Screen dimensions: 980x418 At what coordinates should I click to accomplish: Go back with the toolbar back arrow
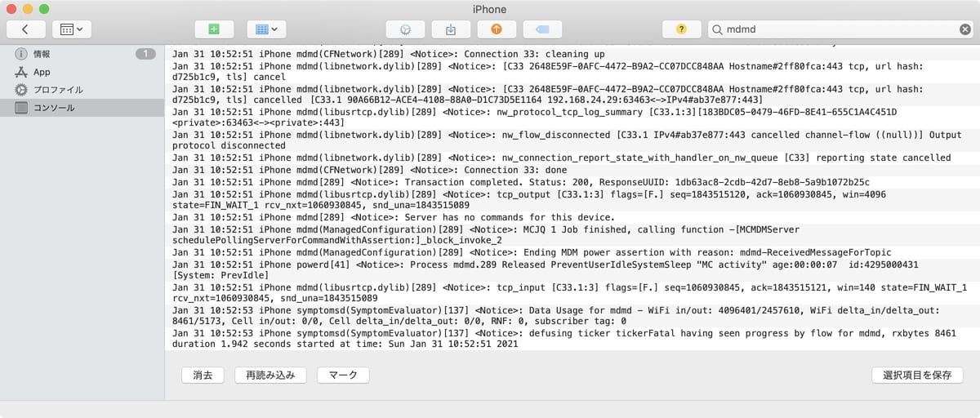tap(26, 29)
